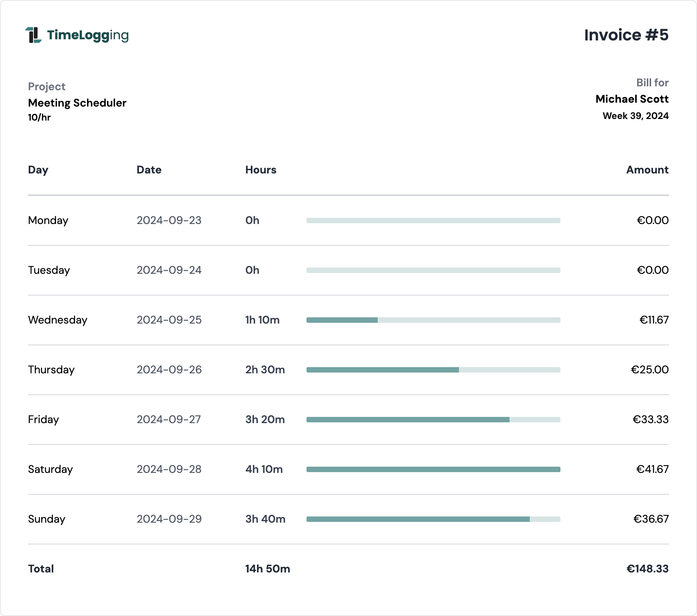Select the 'Monday' row label

pyautogui.click(x=48, y=220)
